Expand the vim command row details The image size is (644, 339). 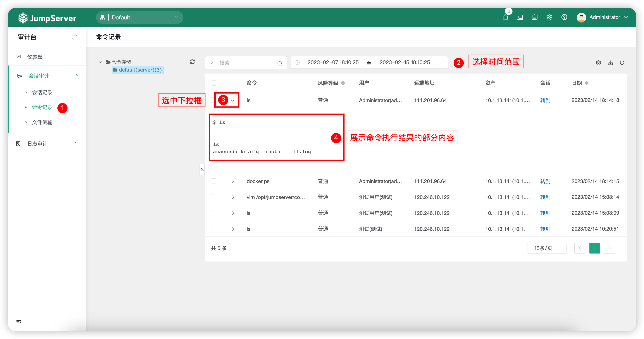click(233, 197)
